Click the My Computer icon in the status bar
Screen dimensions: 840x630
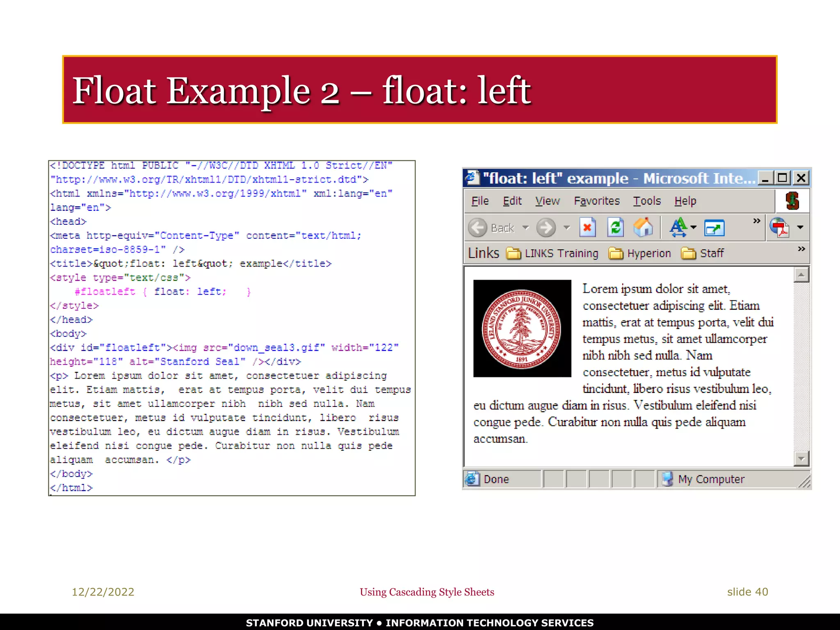tap(668, 479)
